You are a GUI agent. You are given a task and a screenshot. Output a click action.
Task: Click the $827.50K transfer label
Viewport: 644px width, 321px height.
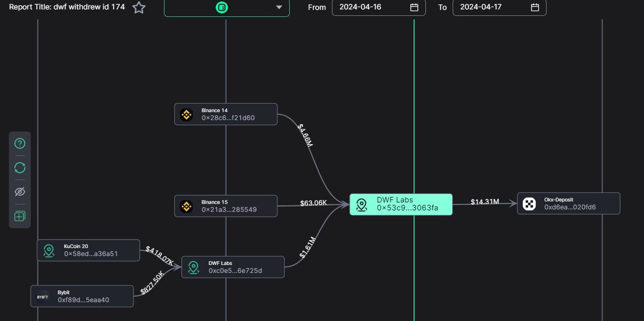152,282
